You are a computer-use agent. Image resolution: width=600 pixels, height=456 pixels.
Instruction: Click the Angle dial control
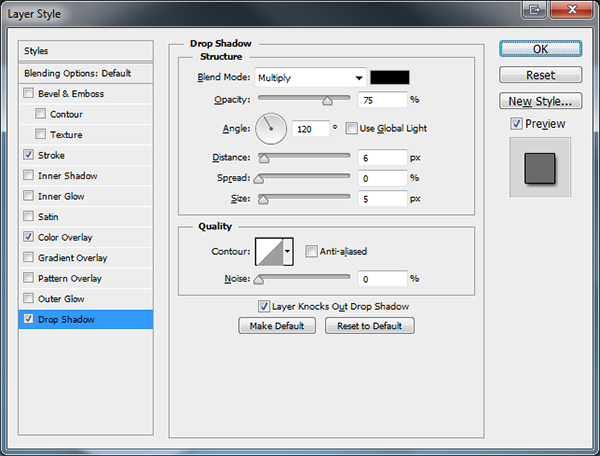point(271,129)
